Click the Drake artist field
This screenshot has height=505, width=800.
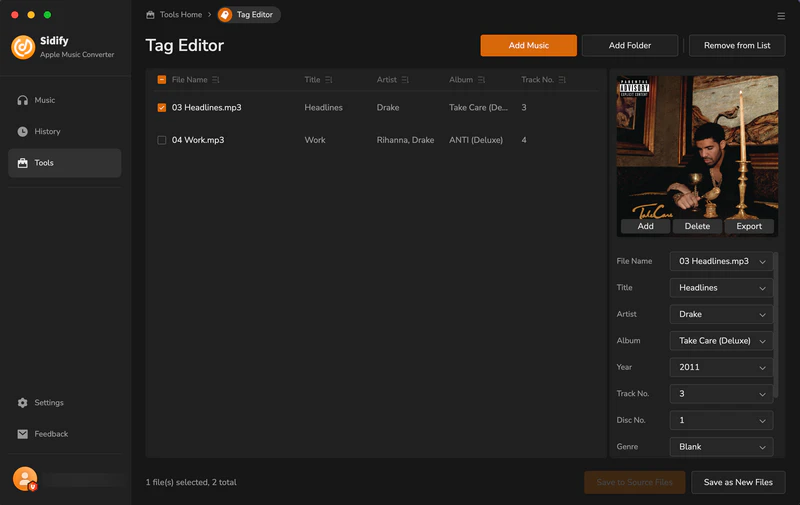(721, 314)
